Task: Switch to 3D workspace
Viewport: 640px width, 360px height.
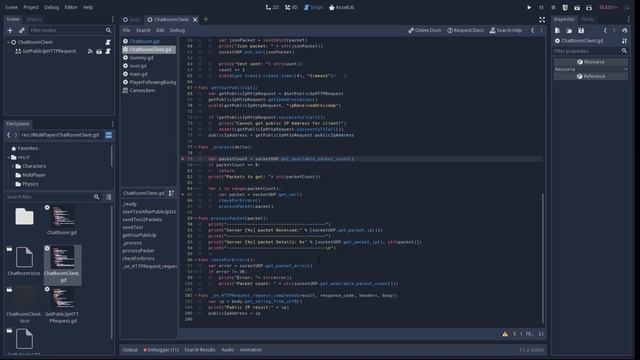Action: point(291,7)
